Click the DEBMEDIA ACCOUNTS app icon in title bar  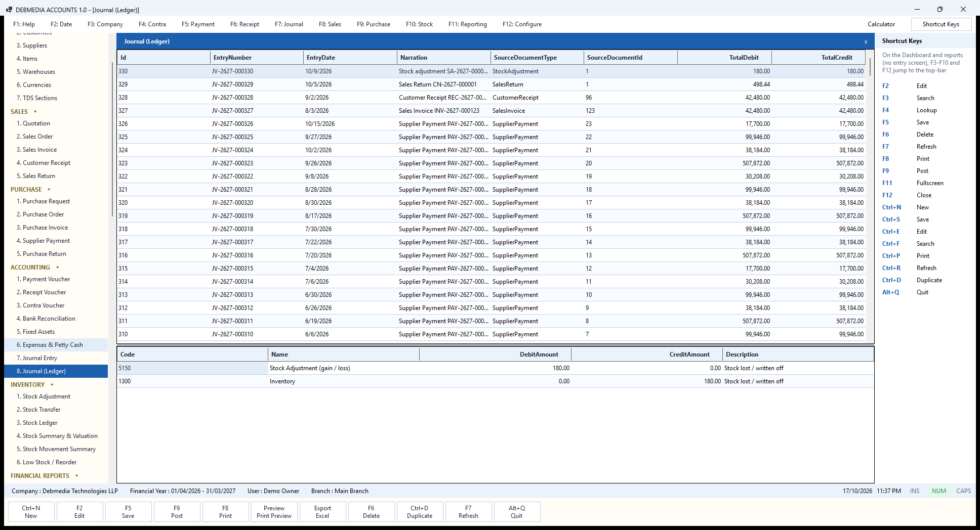click(x=9, y=10)
